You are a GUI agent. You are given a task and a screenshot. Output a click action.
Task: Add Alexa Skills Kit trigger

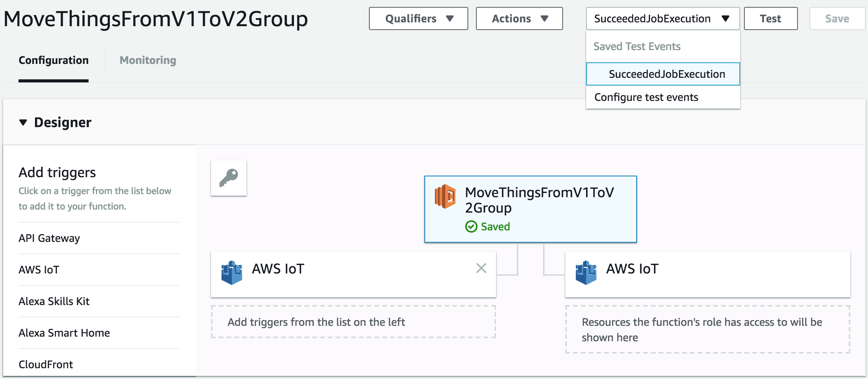[x=54, y=301]
